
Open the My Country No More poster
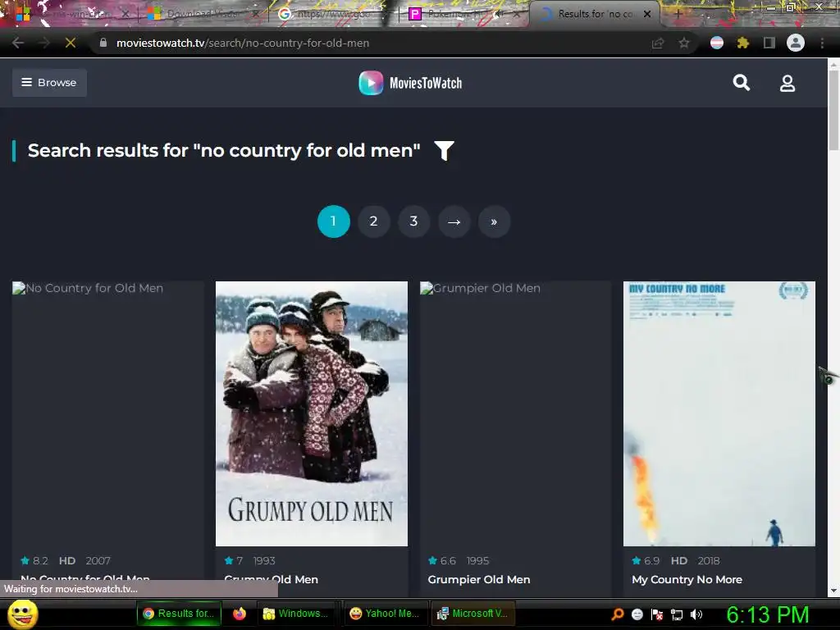coord(719,413)
